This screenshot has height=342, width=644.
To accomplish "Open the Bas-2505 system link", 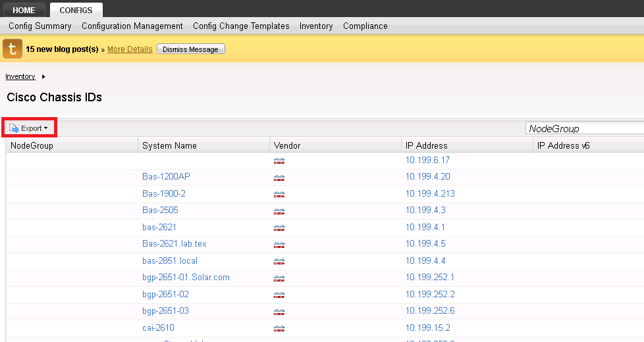I will pos(160,210).
